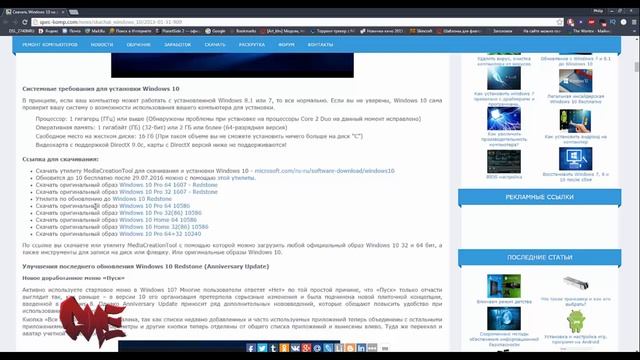640x360 pixels.
Task: Download Windows 10 Pro 64 10586 image
Action: [x=155, y=206]
